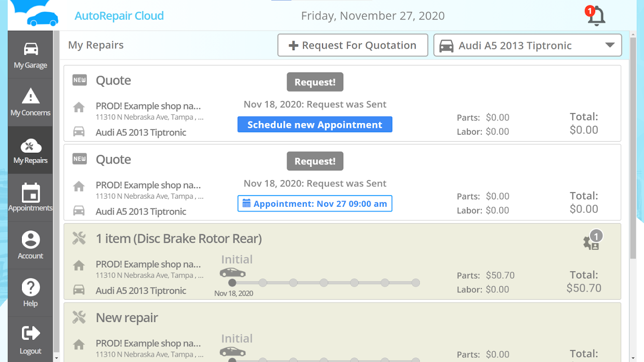Click the first quote's Request! badge
Image resolution: width=644 pixels, height=362 pixels.
(x=315, y=82)
